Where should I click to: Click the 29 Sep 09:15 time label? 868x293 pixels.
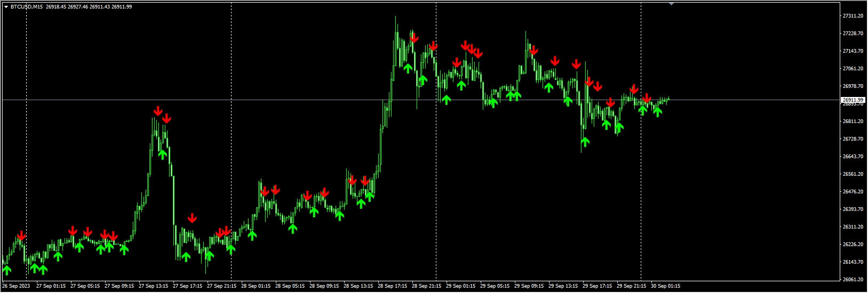529,286
